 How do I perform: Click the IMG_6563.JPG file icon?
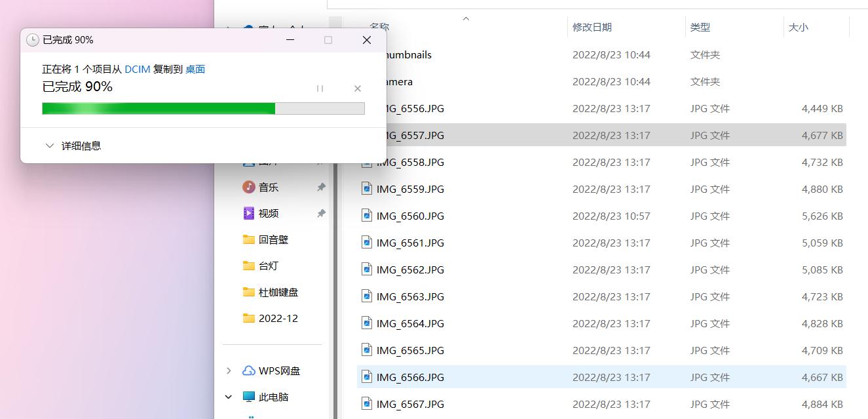[367, 296]
